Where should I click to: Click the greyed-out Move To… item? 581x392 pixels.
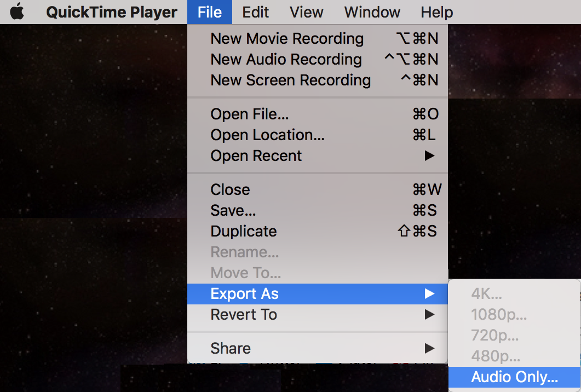pos(318,273)
